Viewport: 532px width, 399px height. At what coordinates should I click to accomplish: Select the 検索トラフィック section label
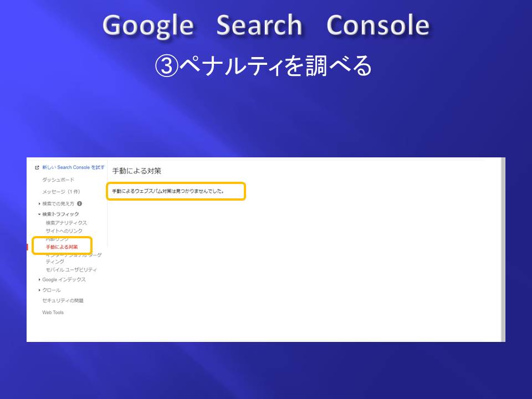[60, 214]
